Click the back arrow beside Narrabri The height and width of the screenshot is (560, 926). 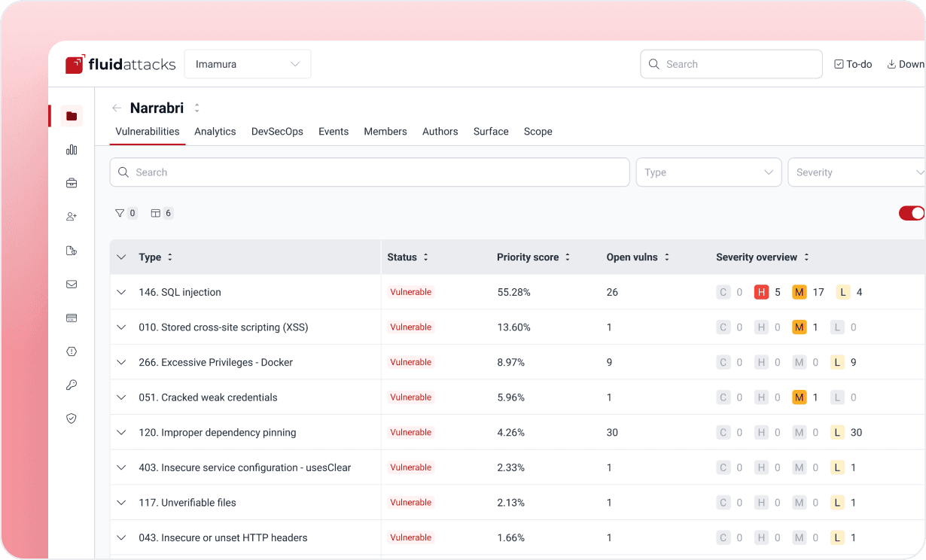117,108
